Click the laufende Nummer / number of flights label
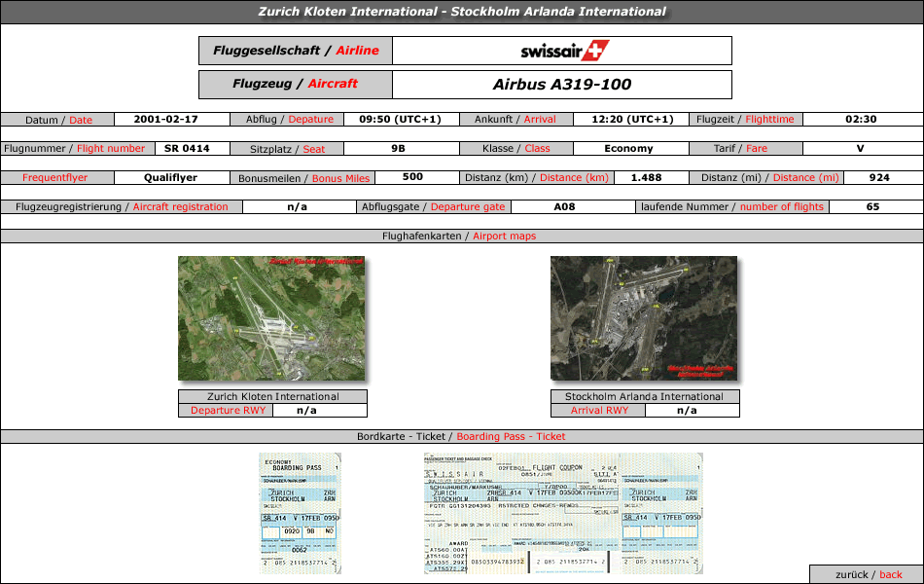The width and height of the screenshot is (924, 584). 731,206
